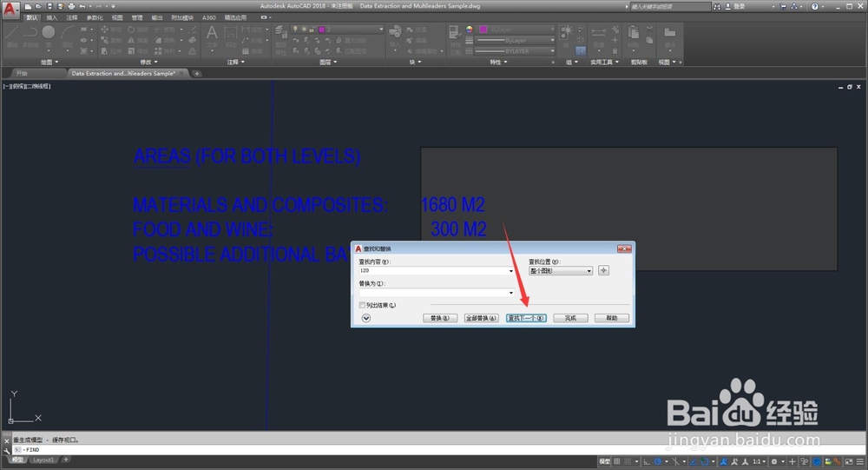
Task: Click the New file icon in quick access toolbar
Action: coord(28,7)
